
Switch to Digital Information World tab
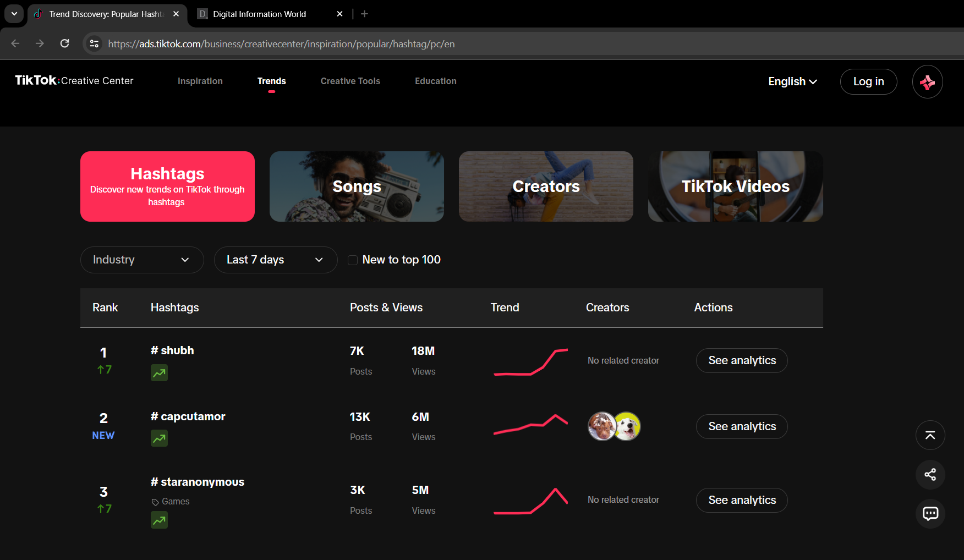(x=270, y=14)
